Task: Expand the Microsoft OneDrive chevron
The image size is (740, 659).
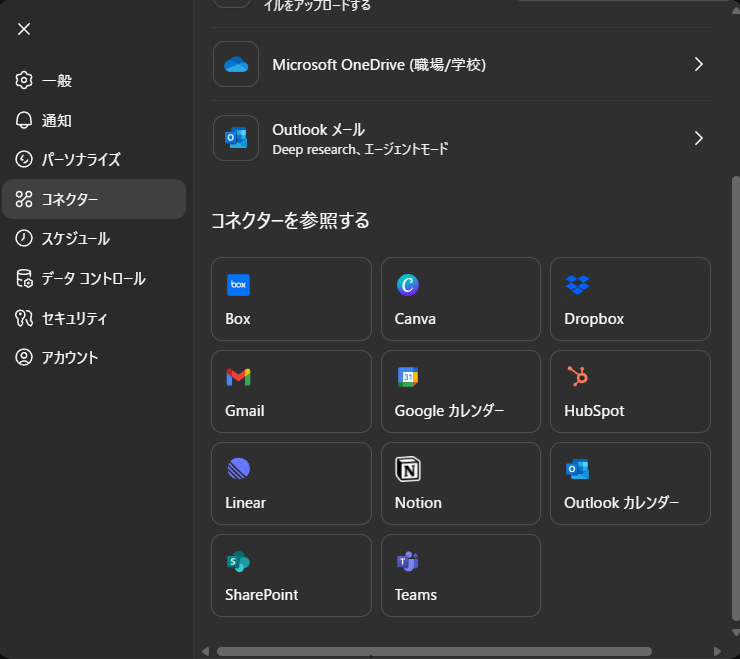Action: click(698, 64)
